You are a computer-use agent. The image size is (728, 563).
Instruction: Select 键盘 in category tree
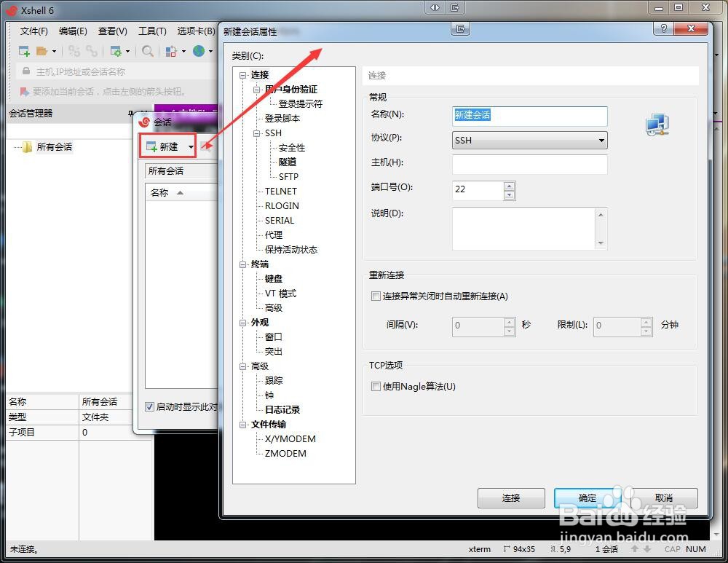pyautogui.click(x=274, y=279)
